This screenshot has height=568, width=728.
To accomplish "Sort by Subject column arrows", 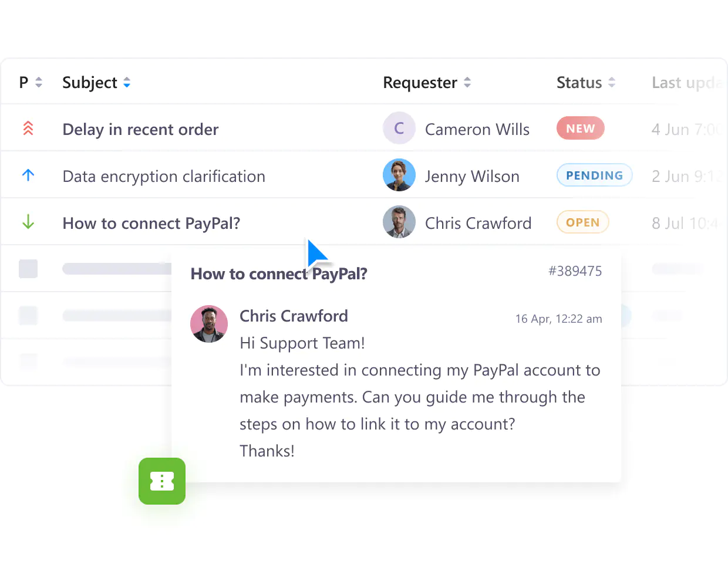I will tap(127, 82).
